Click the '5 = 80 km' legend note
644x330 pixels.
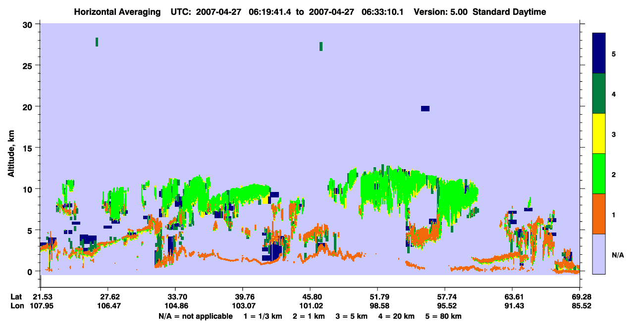tap(443, 316)
